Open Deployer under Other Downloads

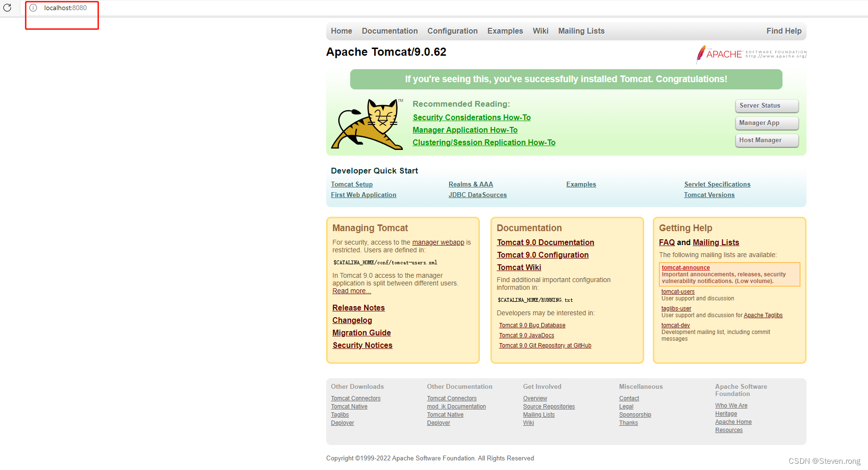(x=342, y=423)
